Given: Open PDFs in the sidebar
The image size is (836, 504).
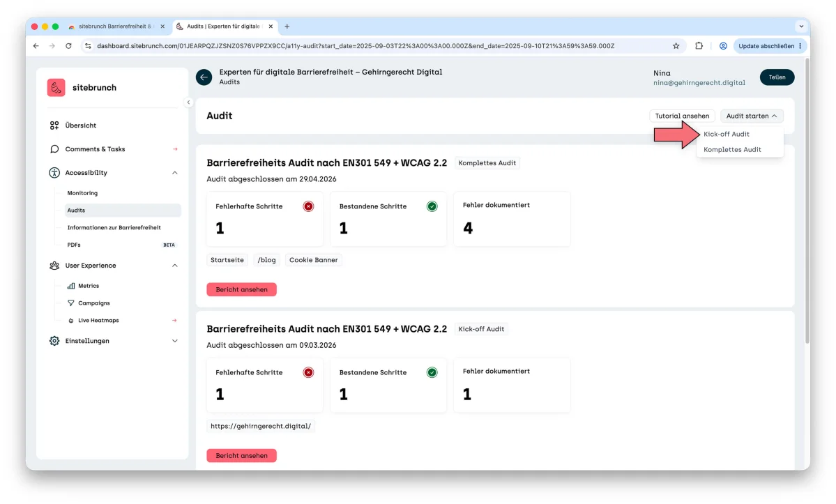Looking at the screenshot, I should click(x=74, y=245).
